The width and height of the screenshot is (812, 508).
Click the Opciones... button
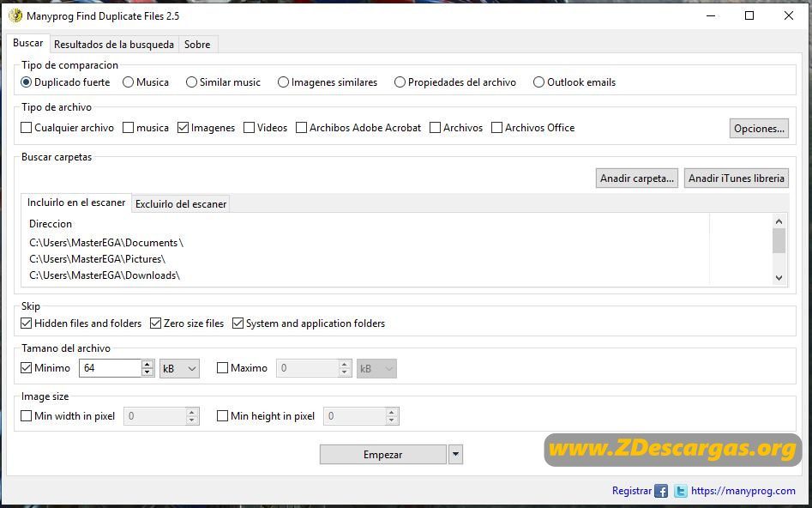click(759, 129)
